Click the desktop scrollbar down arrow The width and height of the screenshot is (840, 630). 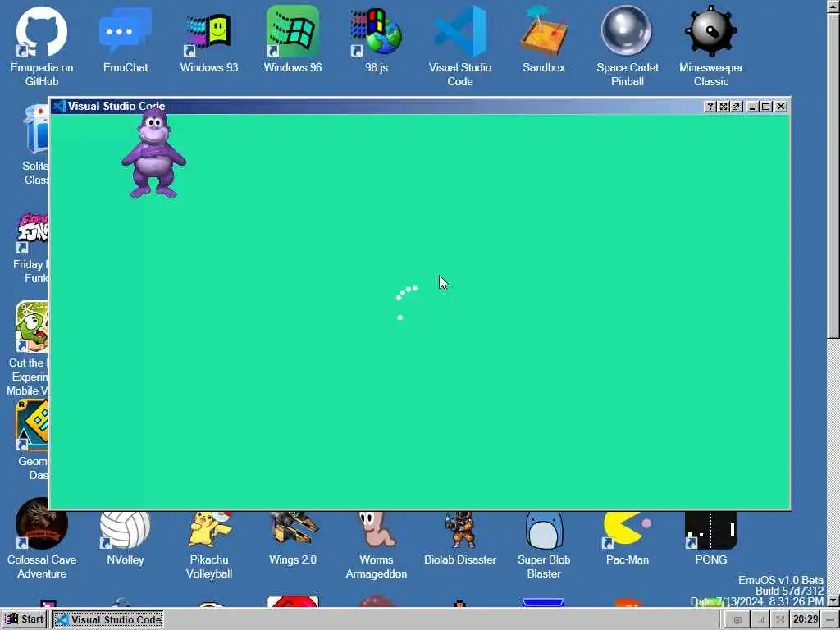pyautogui.click(x=833, y=600)
